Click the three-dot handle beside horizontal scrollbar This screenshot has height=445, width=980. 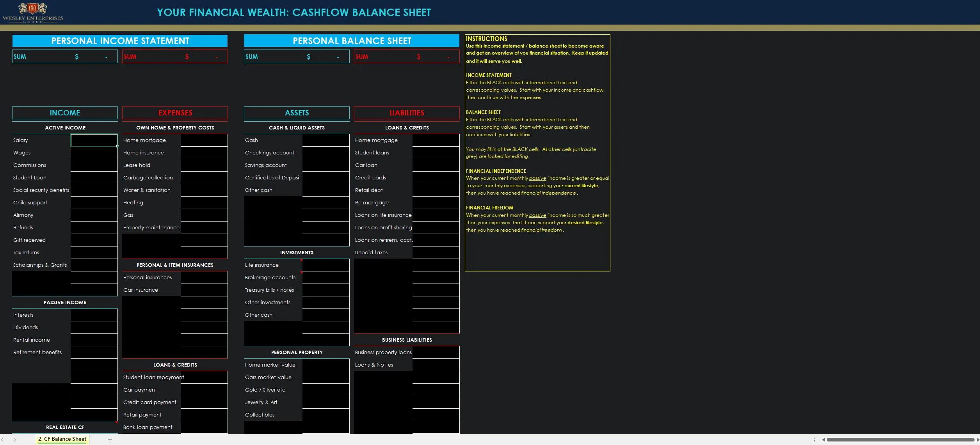point(814,440)
